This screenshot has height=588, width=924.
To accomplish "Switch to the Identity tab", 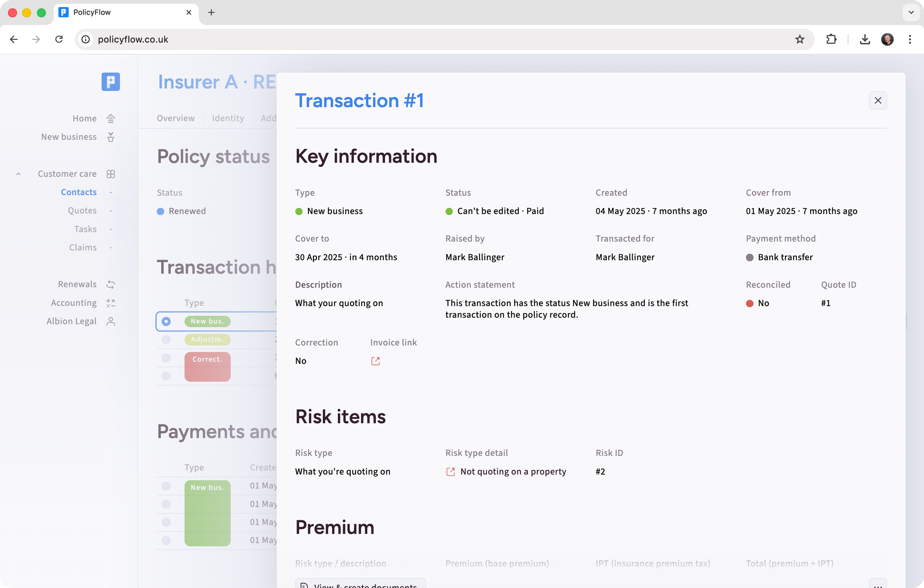I will coord(228,118).
